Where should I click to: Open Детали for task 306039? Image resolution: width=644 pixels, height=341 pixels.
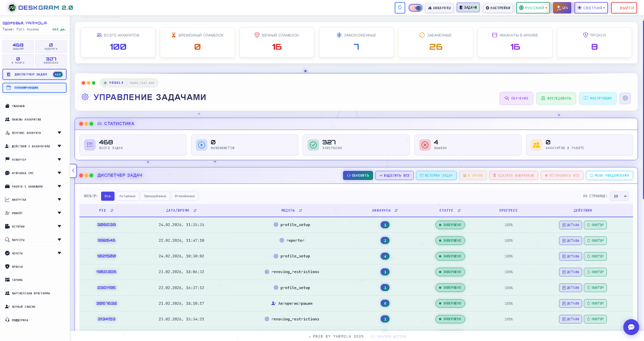[570, 225]
